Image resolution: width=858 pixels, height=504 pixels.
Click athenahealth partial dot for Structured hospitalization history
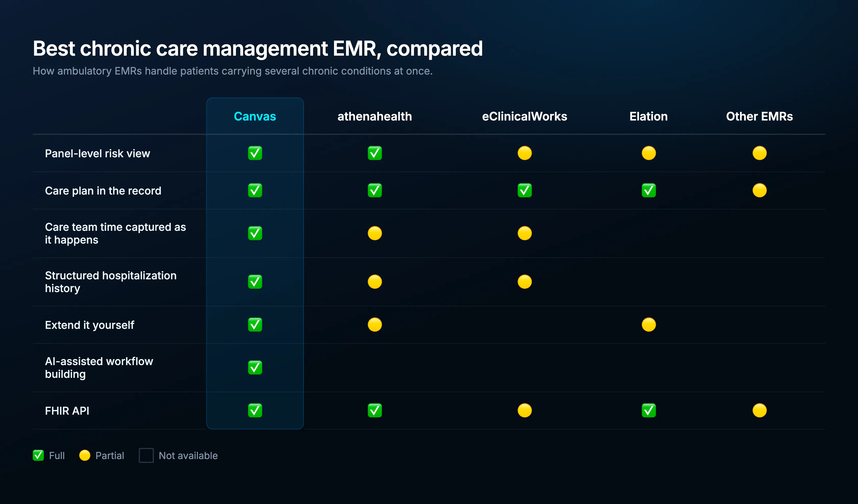pos(375,282)
